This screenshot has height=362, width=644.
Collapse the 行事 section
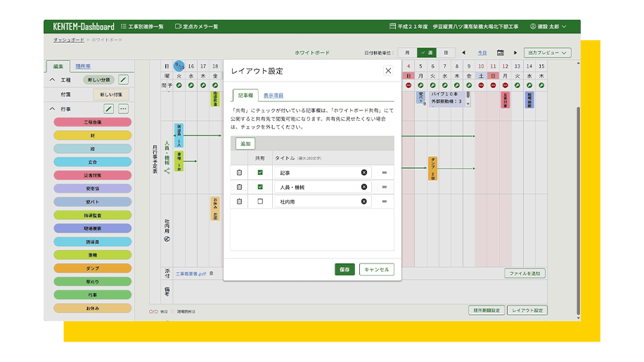52,109
